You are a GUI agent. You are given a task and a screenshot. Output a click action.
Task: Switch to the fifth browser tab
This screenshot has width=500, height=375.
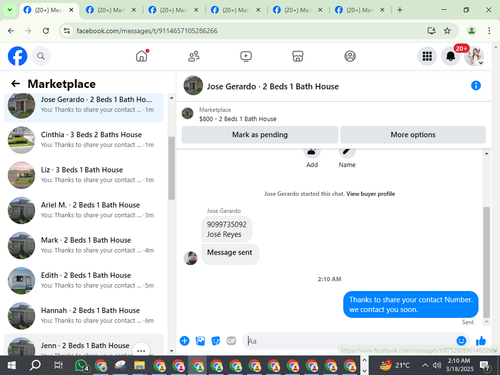[298, 10]
